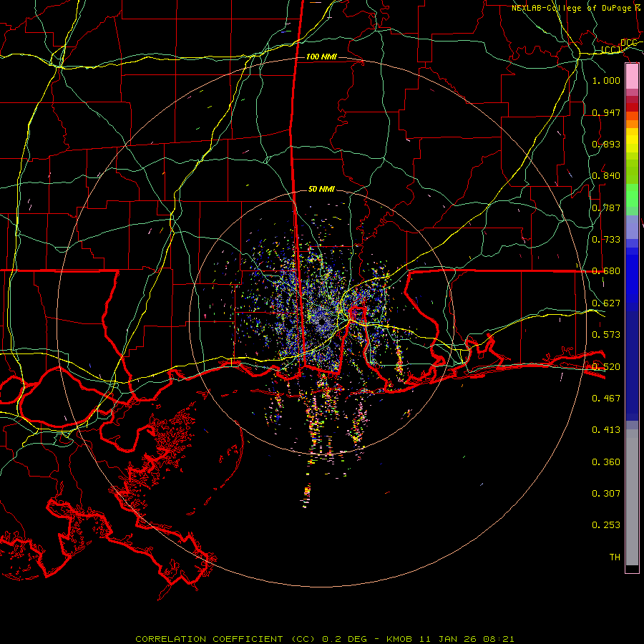This screenshot has width=644, height=644.
Task: Click the red swatch in the color bar
Action: [x=632, y=107]
